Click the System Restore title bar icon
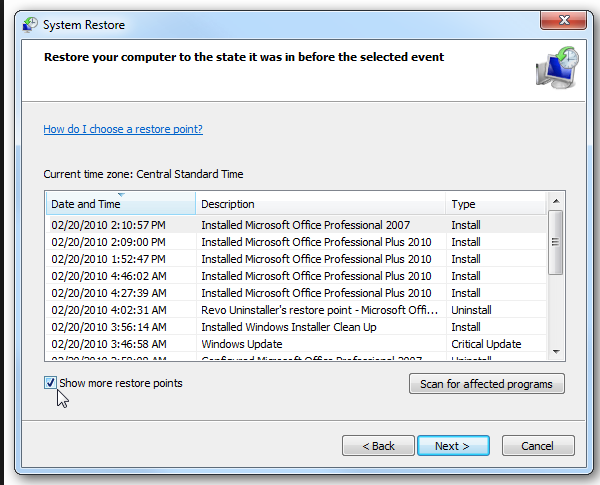The height and width of the screenshot is (485, 600). tap(30, 25)
